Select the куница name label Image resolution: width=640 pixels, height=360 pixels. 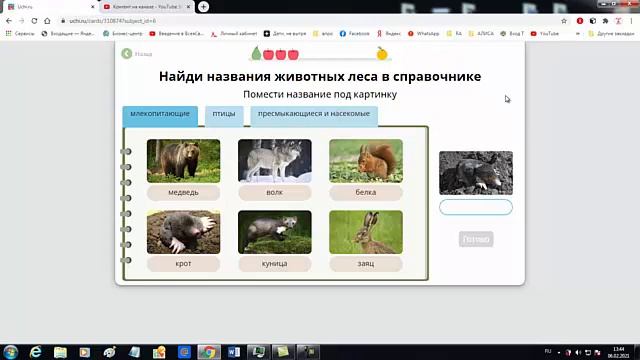(x=275, y=264)
